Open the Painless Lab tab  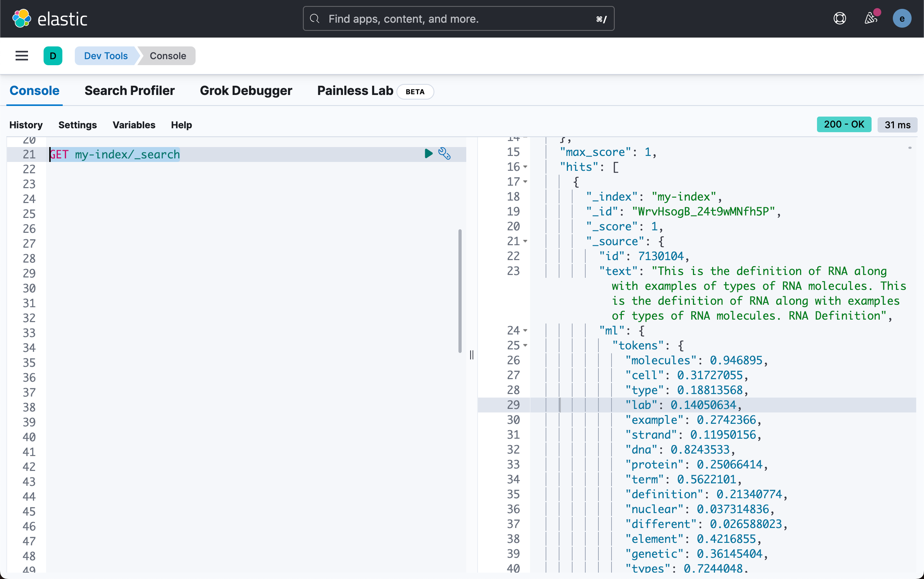355,91
